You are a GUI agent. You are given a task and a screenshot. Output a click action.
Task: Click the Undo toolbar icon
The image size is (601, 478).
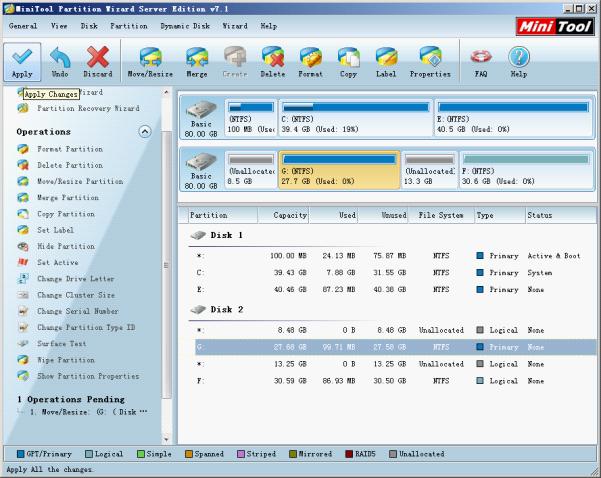60,62
